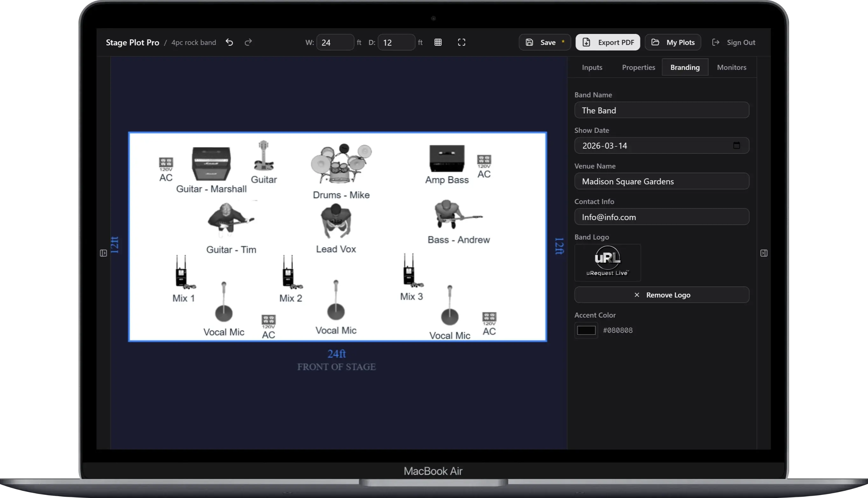The width and height of the screenshot is (868, 498).
Task: Open the Show Date calendar icon
Action: pos(737,145)
